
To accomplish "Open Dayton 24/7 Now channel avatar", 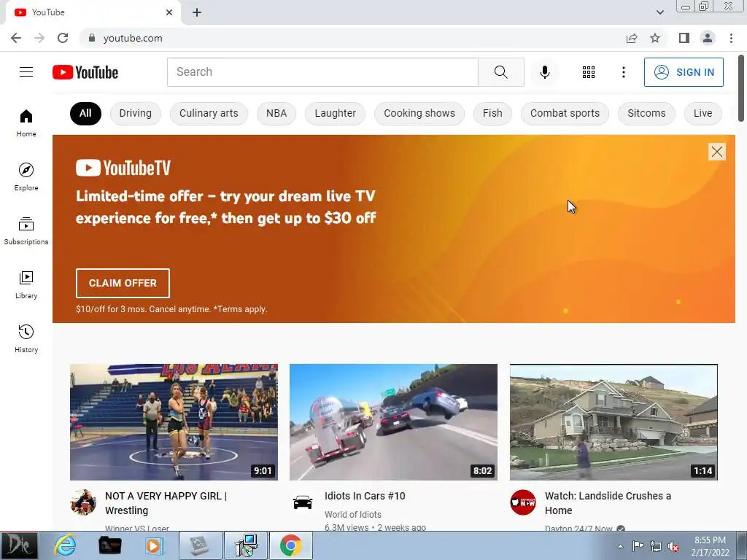I will [523, 502].
